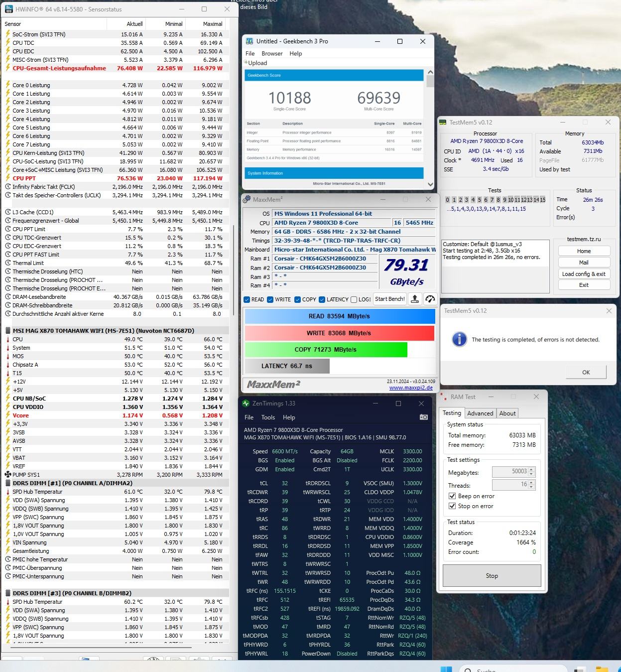Click the Aktuell column header in HWiNFO
The width and height of the screenshot is (621, 672).
pyautogui.click(x=134, y=24)
